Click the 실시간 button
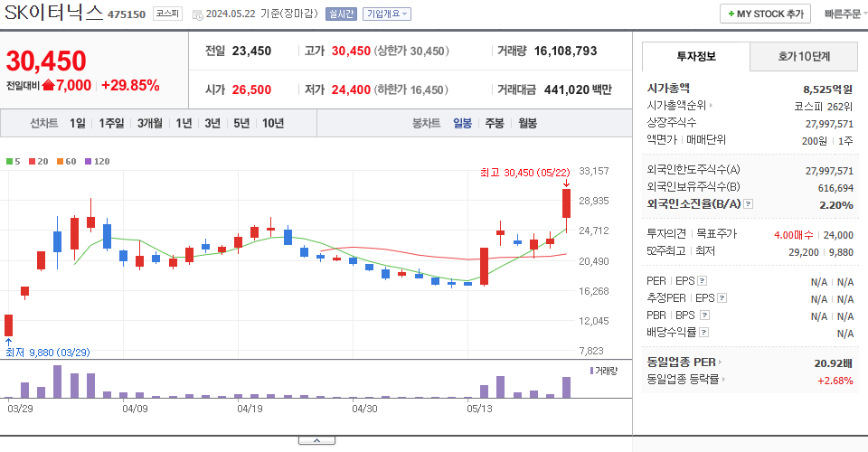 [x=341, y=14]
